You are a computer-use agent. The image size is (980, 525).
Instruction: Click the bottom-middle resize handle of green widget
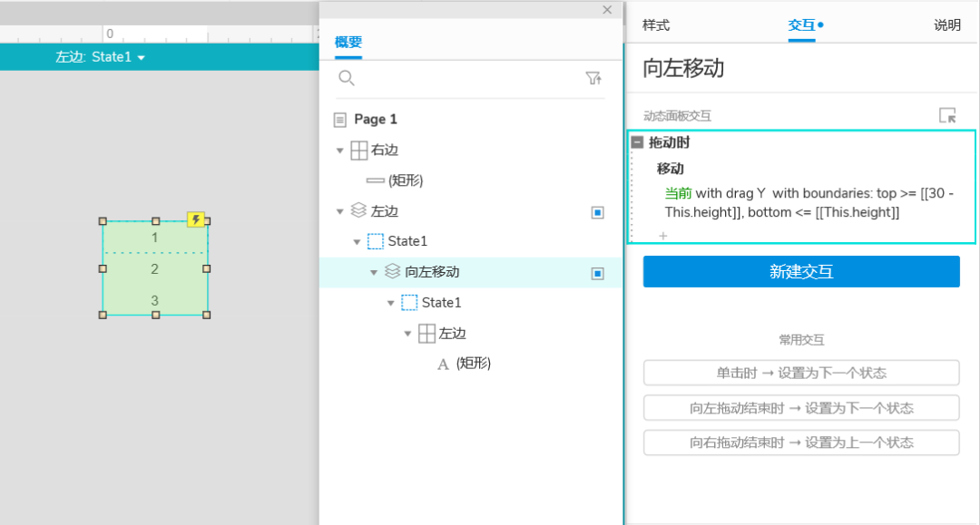(156, 315)
